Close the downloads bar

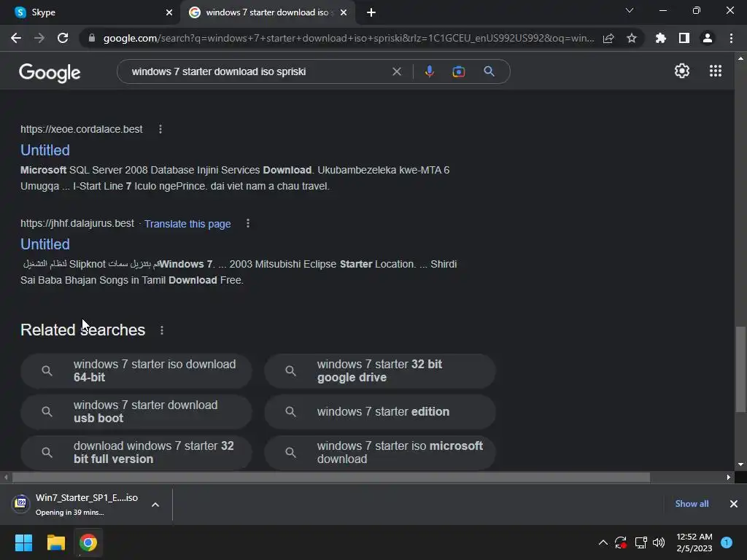click(734, 504)
